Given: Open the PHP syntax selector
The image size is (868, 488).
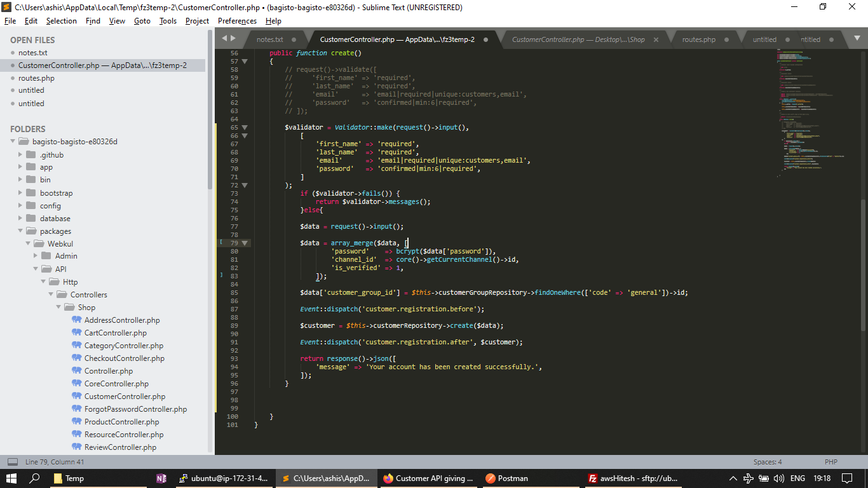Looking at the screenshot, I should pos(831,462).
